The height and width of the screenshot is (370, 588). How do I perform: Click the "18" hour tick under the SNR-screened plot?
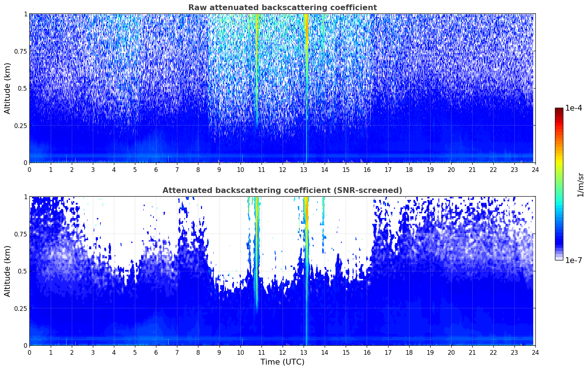409,352
